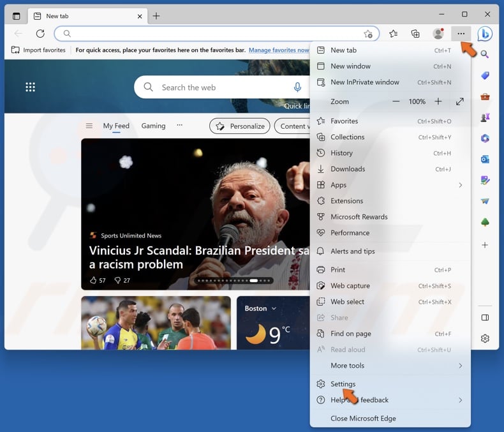Select the My Feed tab
The height and width of the screenshot is (432, 504).
(x=116, y=126)
